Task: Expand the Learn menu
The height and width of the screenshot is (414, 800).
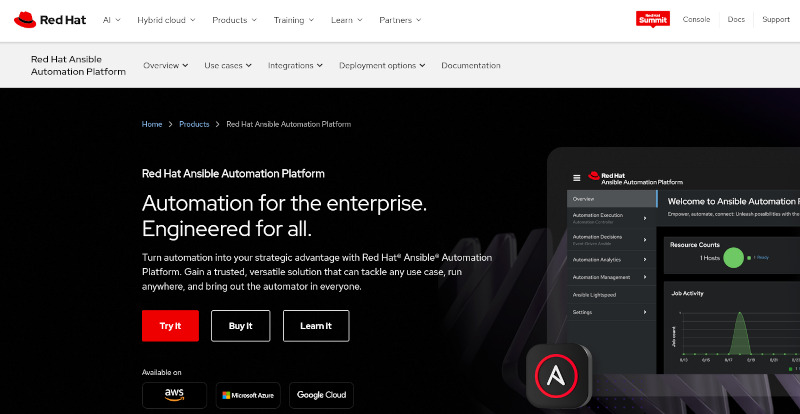Action: click(346, 20)
